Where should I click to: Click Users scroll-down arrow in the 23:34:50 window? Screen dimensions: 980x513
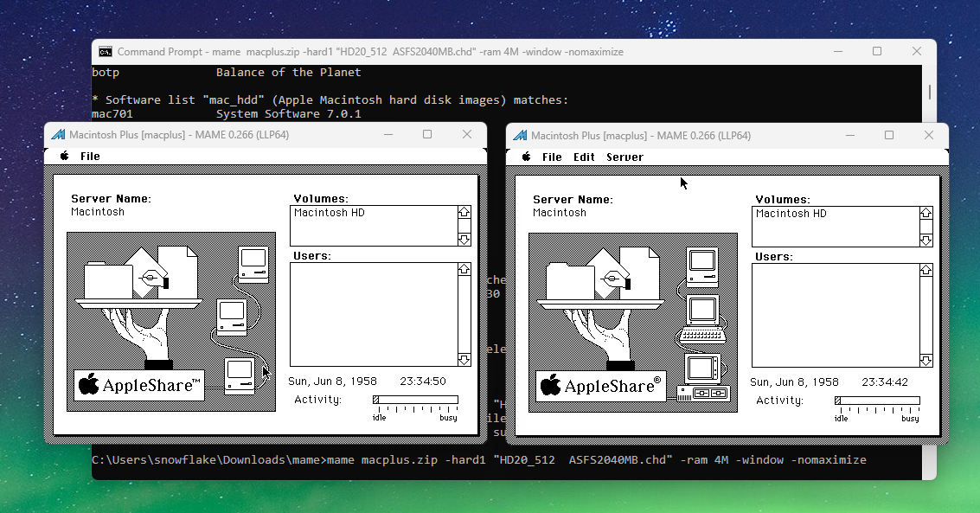coord(464,359)
